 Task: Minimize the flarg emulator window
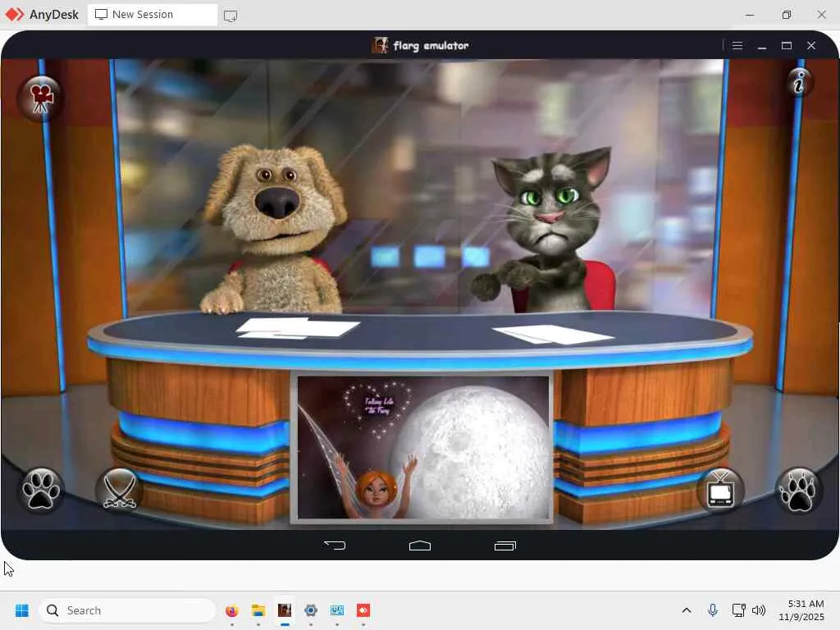762,46
